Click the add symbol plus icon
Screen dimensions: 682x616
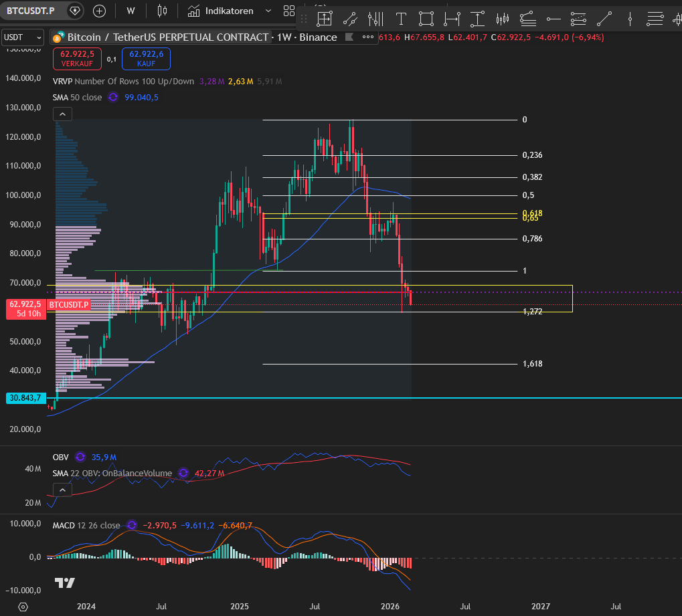pyautogui.click(x=99, y=11)
